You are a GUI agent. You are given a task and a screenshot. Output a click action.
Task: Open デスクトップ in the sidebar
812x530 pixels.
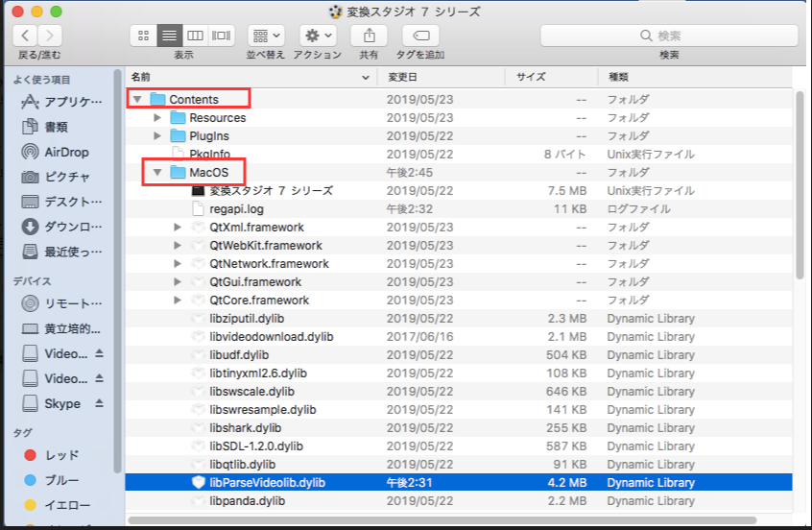coord(61,202)
